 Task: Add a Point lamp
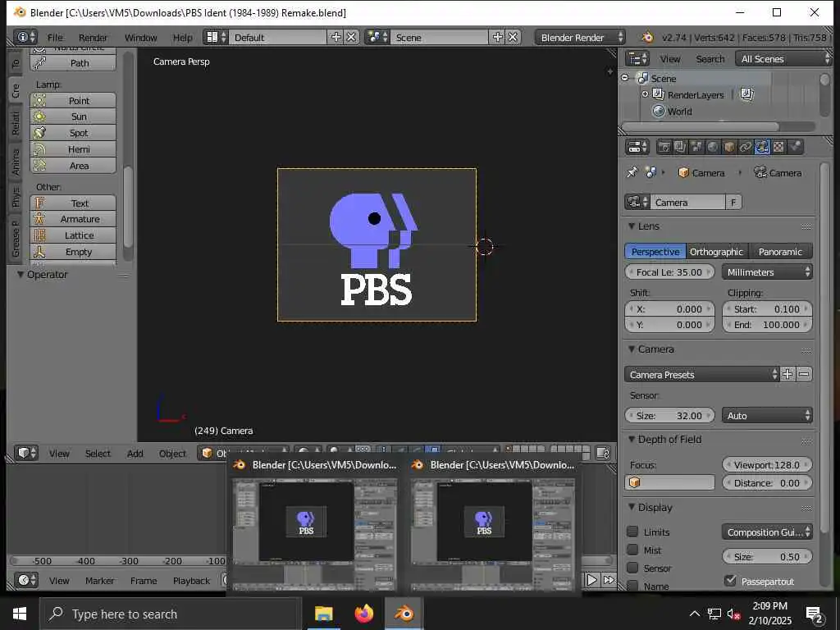coord(73,101)
